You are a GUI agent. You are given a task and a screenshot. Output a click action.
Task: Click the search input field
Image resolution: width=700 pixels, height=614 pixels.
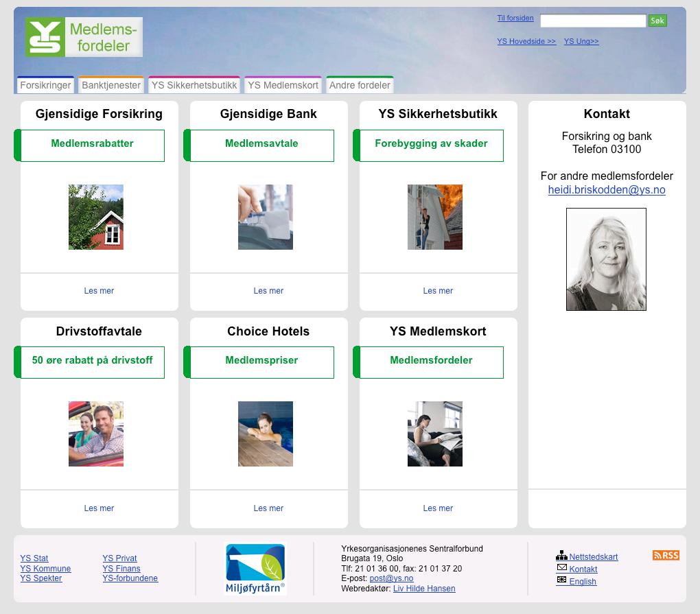(593, 21)
